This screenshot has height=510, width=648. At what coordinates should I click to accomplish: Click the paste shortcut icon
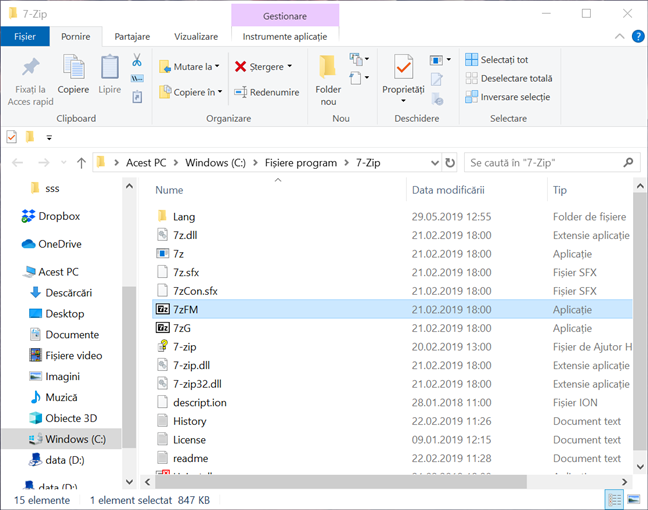pyautogui.click(x=137, y=97)
